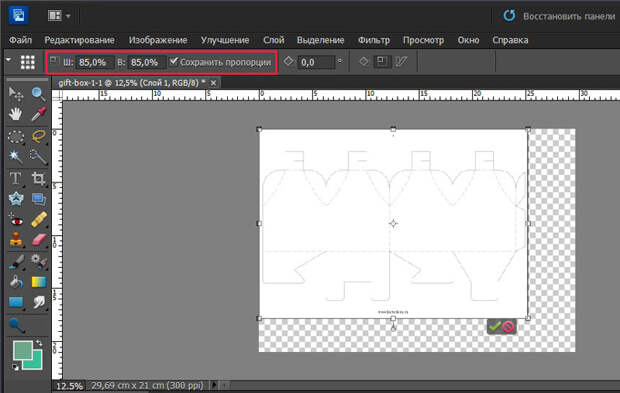Click the transform center point crosshair
This screenshot has width=620, height=393.
coord(393,224)
